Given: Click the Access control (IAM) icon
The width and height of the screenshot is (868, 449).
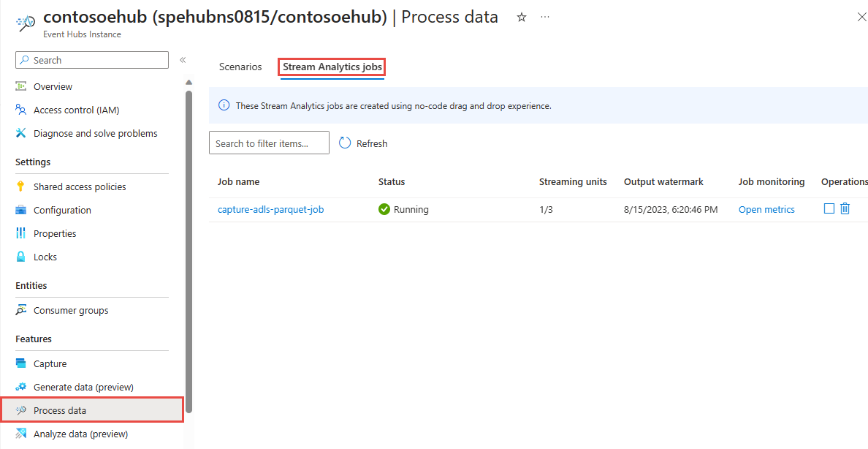Looking at the screenshot, I should tap(21, 110).
